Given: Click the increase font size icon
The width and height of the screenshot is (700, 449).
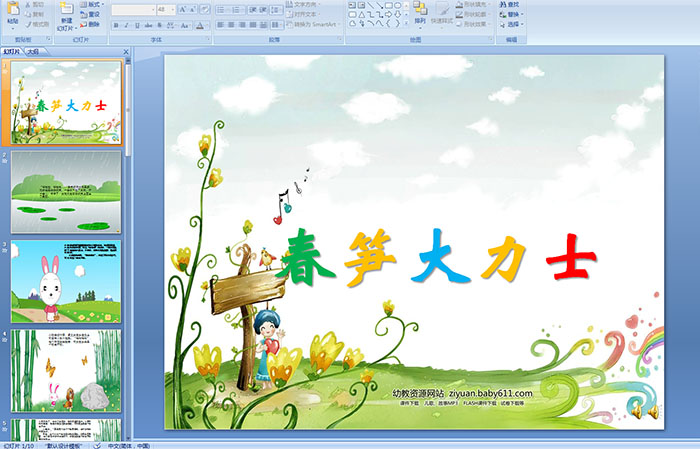Looking at the screenshot, I should click(184, 9).
